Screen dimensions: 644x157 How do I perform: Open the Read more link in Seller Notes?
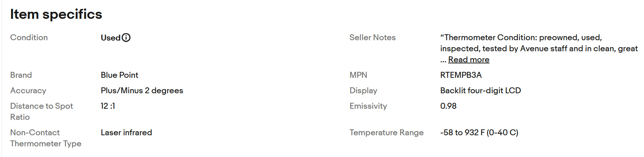pos(469,60)
